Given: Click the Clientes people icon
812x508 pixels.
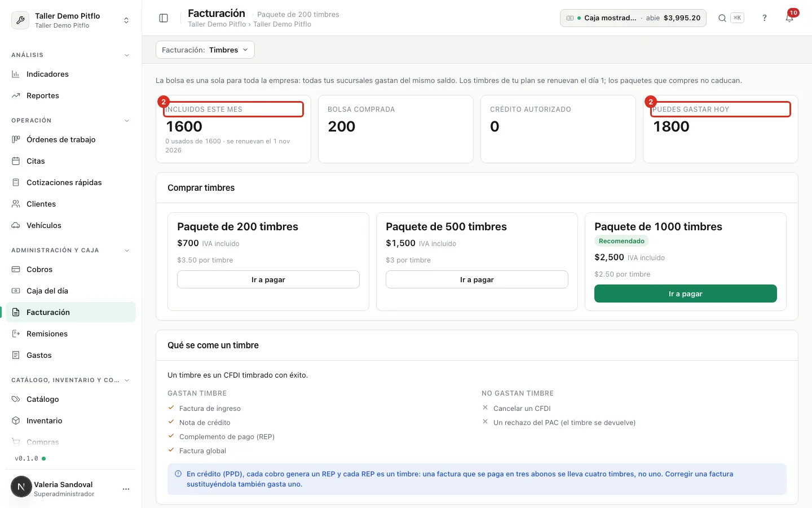Looking at the screenshot, I should (x=16, y=204).
